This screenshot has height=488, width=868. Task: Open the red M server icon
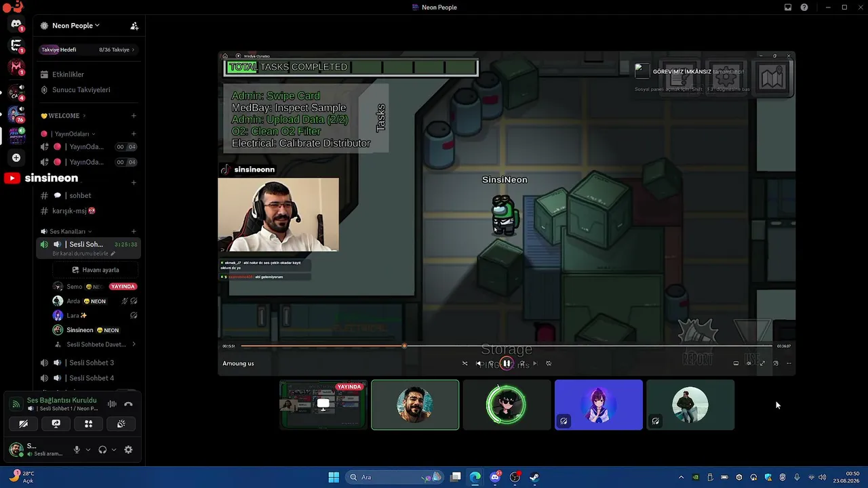coord(16,67)
